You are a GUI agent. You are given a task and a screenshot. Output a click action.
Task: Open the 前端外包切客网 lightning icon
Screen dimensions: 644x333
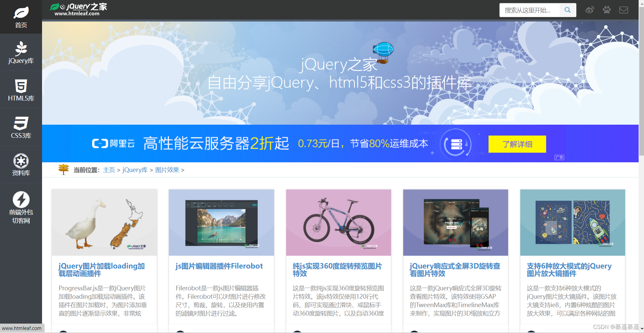pyautogui.click(x=21, y=200)
